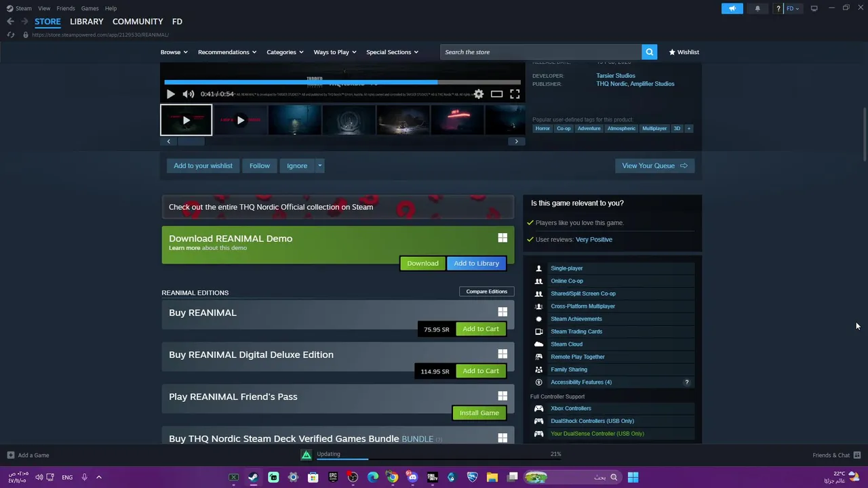
Task: Add REANIMAL to your wishlist
Action: tap(203, 166)
